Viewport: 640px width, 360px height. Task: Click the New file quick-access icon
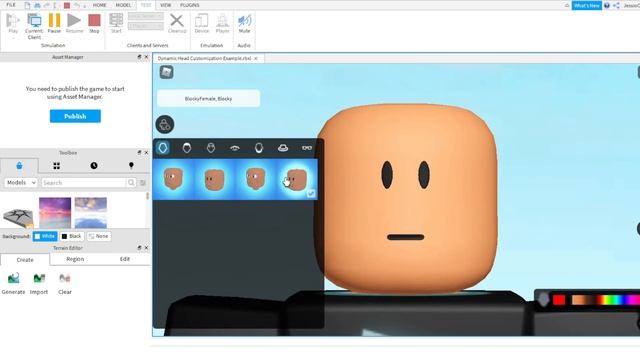click(x=27, y=5)
